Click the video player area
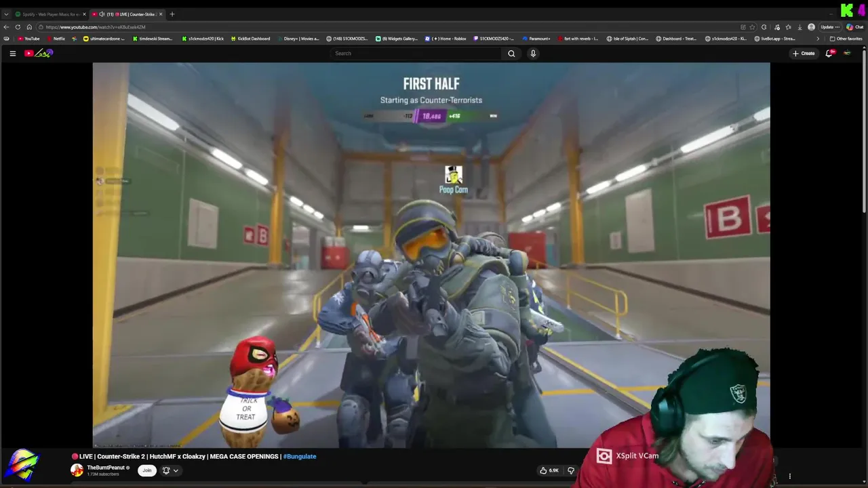868x488 pixels. click(x=431, y=255)
